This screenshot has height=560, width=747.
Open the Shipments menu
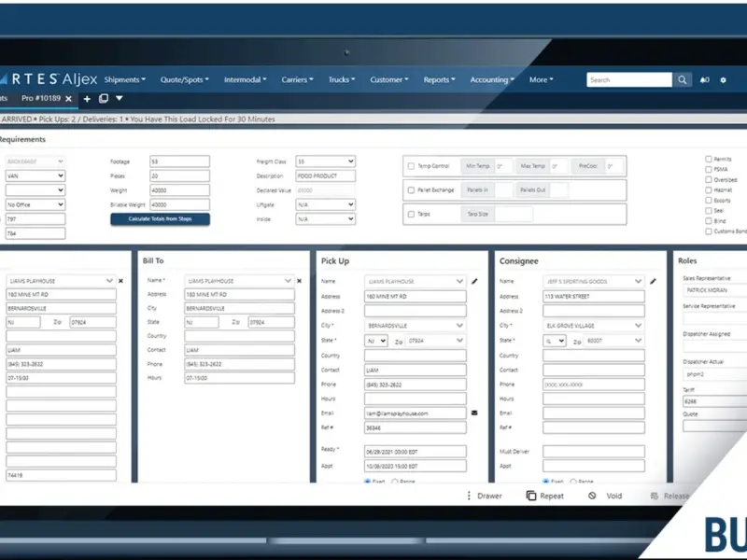click(x=125, y=79)
